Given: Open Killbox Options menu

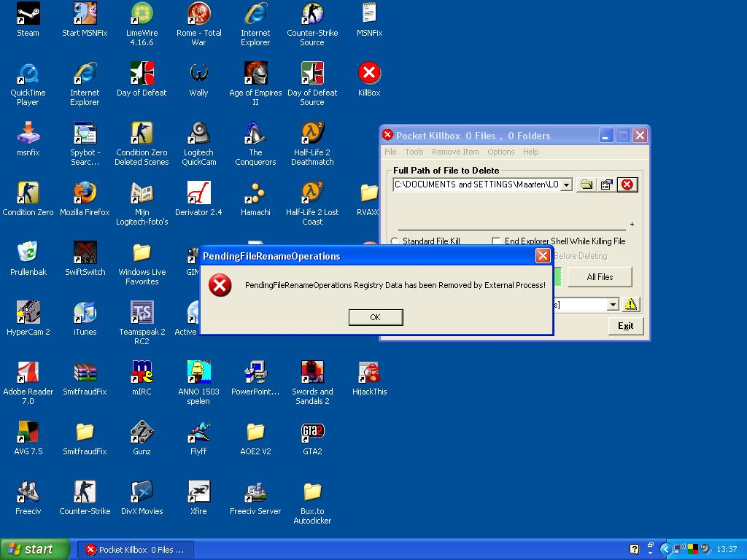Looking at the screenshot, I should click(500, 152).
